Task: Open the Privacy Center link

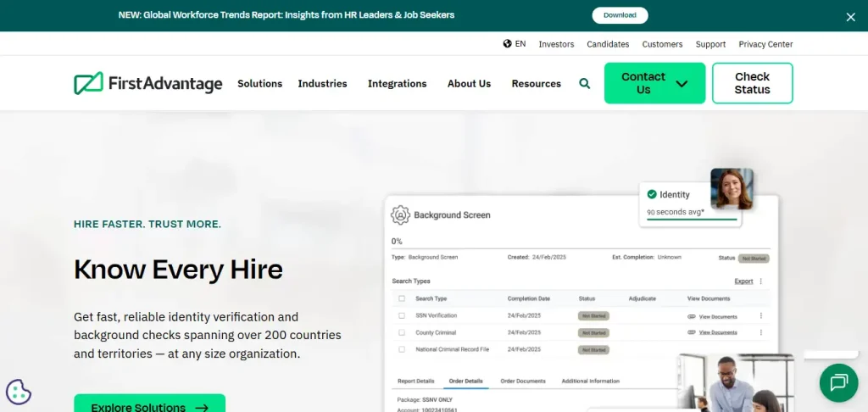Action: pyautogui.click(x=765, y=44)
